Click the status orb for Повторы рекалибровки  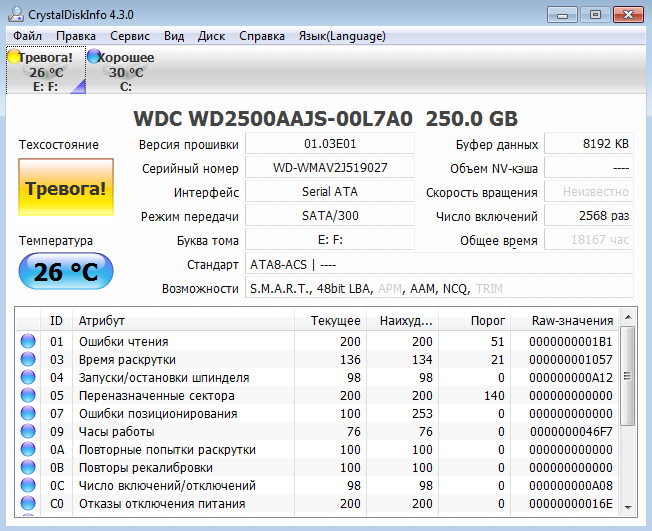click(28, 467)
